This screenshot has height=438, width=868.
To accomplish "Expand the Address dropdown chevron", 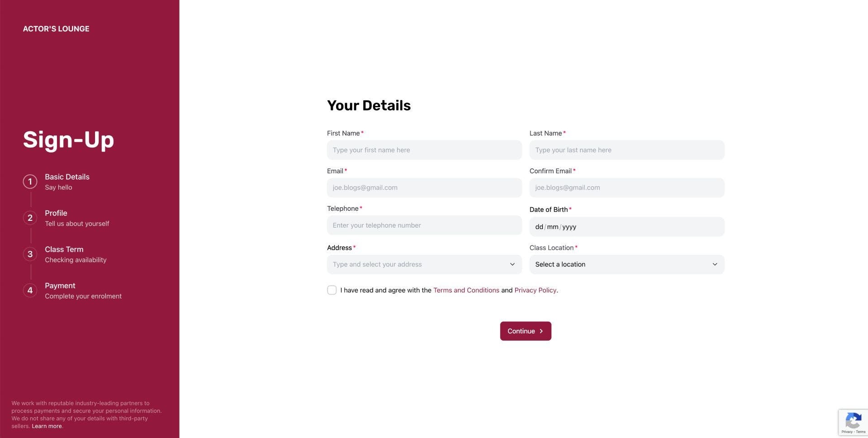I will click(x=512, y=264).
